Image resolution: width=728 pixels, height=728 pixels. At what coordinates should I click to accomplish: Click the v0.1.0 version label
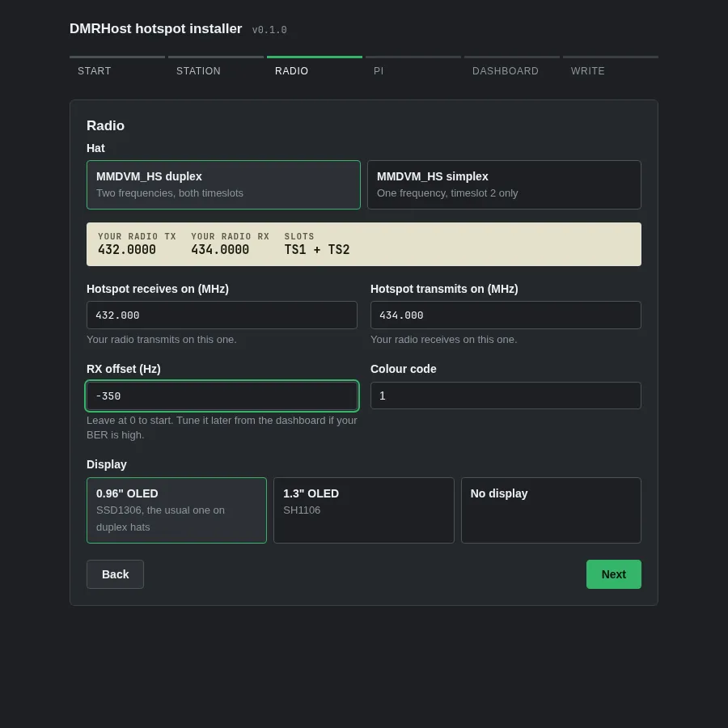point(269,30)
